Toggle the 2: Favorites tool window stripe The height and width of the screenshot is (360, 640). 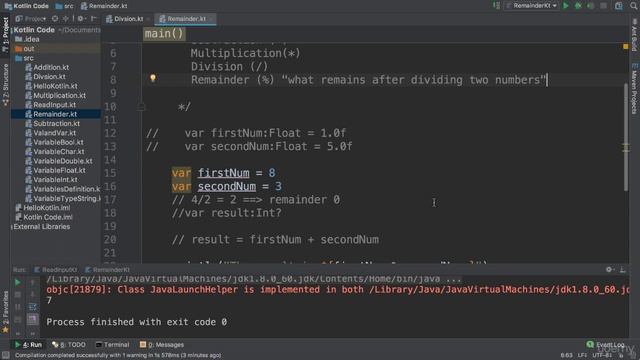tap(5, 311)
